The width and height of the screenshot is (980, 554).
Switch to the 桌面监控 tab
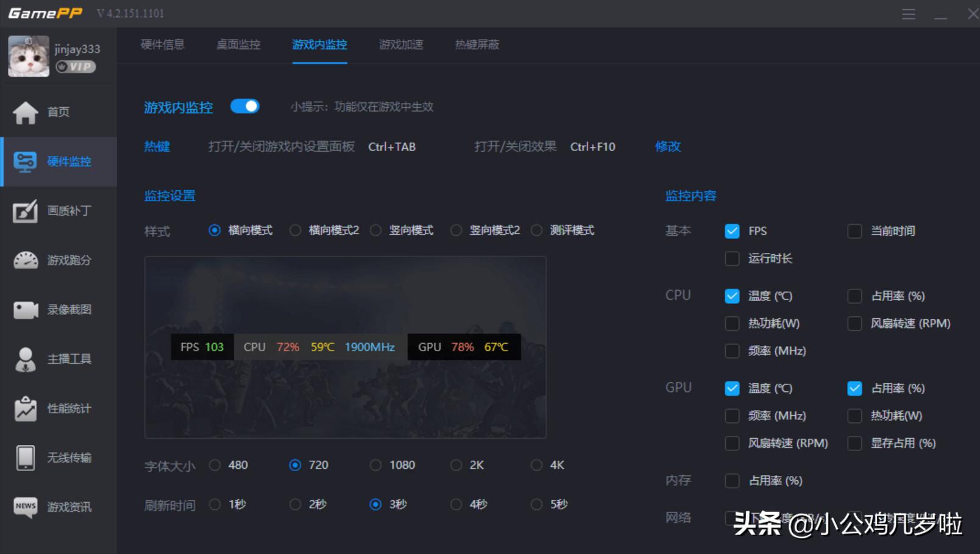pyautogui.click(x=238, y=44)
